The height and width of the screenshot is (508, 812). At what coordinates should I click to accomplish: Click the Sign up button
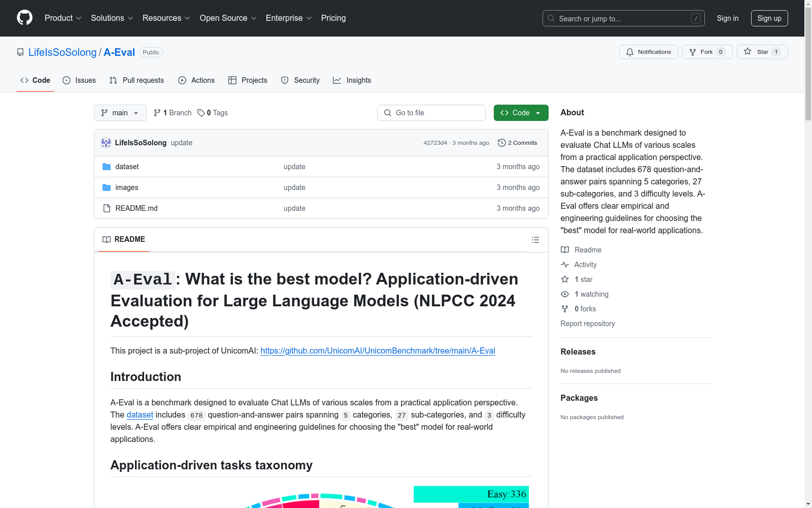tap(769, 18)
